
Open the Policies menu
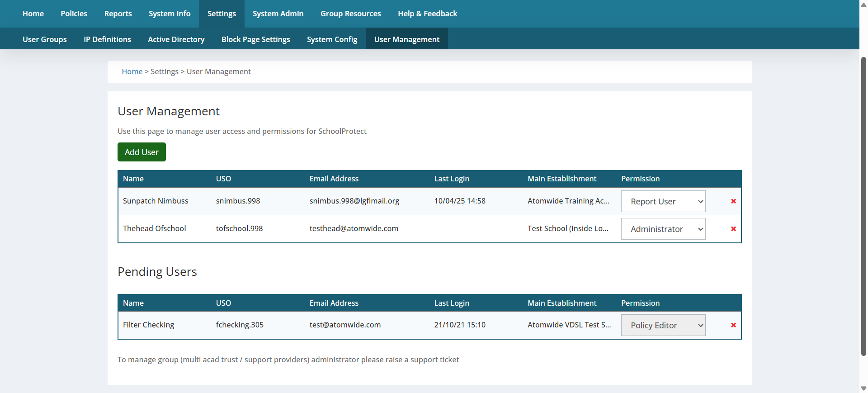[74, 14]
